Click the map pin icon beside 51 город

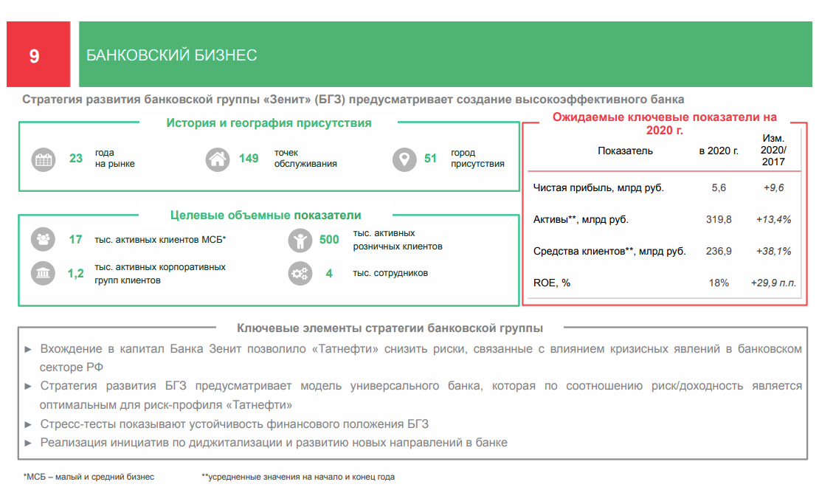coord(404,159)
